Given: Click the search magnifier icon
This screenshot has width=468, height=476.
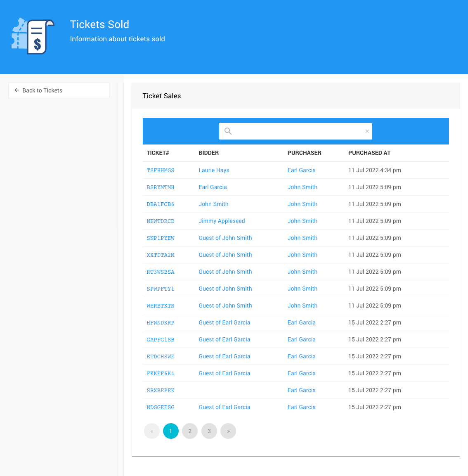Looking at the screenshot, I should pos(228,131).
